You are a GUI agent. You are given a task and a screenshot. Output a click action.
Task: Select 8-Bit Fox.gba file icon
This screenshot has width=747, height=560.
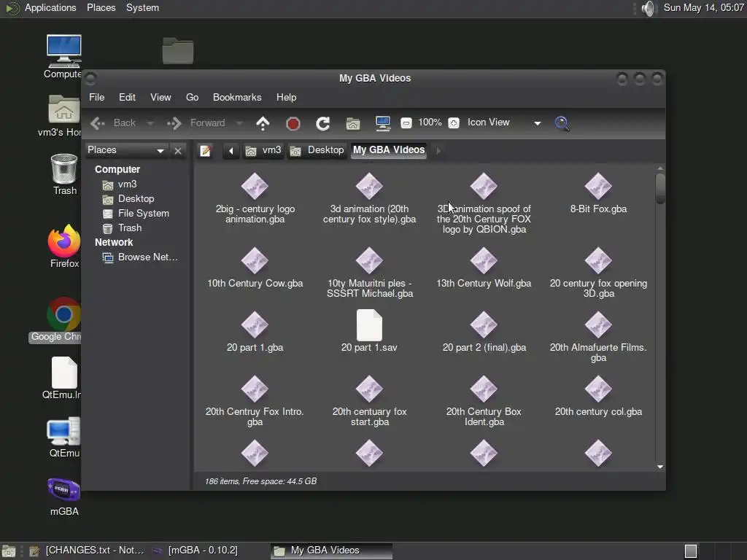(598, 186)
